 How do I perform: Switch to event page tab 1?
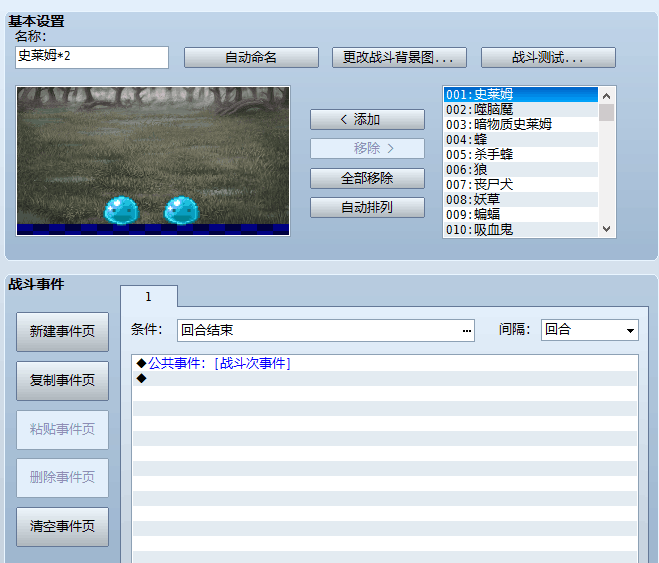point(148,297)
